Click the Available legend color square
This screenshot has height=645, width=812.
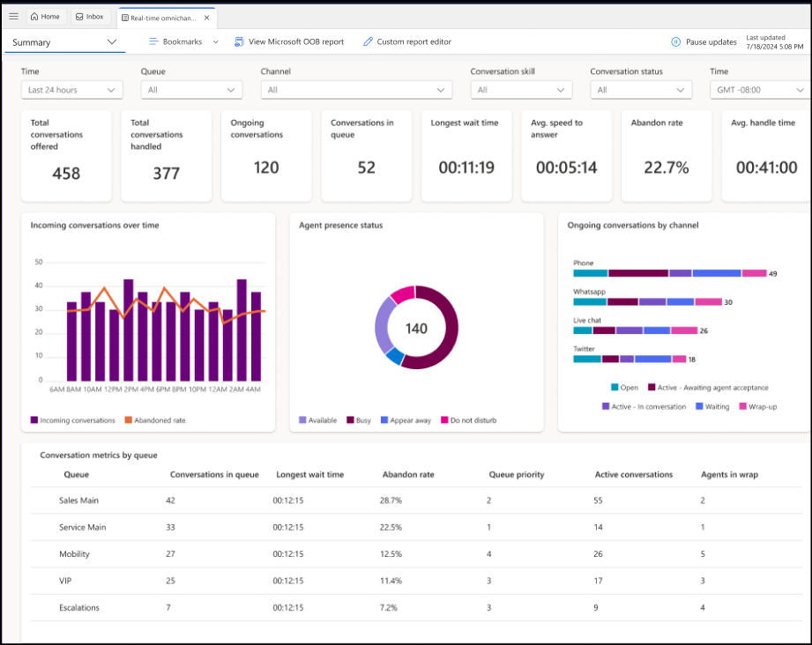click(x=304, y=420)
